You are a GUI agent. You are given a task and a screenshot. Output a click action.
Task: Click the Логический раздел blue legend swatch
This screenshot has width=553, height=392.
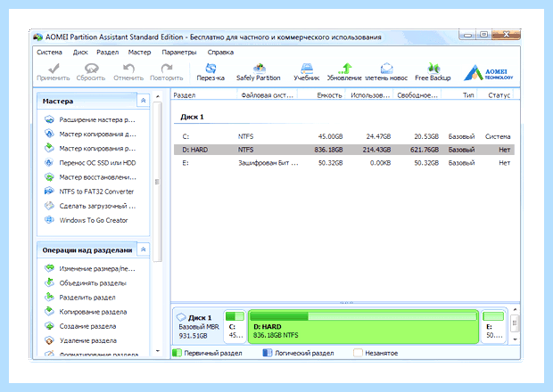point(268,353)
